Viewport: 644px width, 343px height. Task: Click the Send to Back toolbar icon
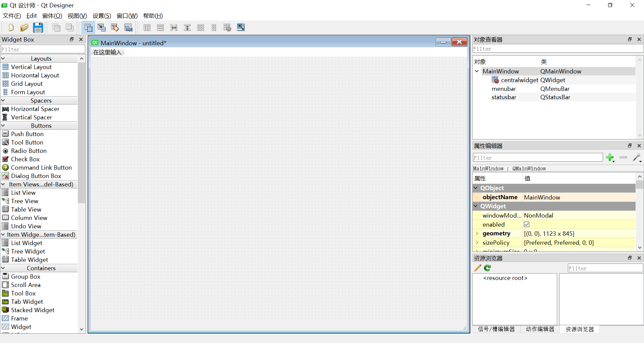(x=56, y=27)
